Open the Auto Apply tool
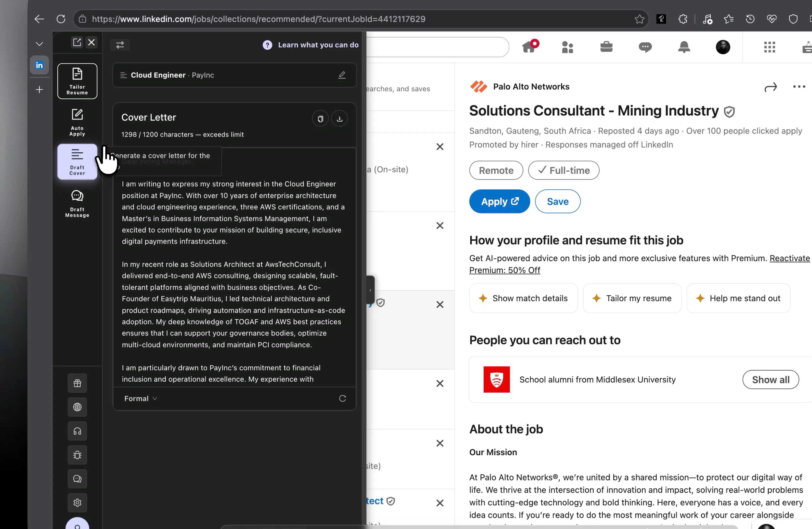Screen dimensions: 812x529 point(77,122)
